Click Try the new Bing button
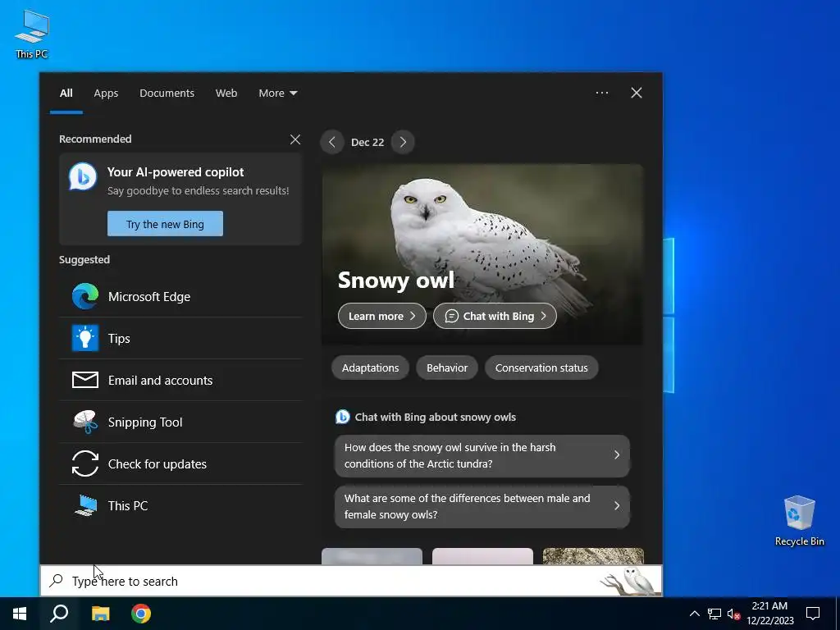840x630 pixels. click(165, 224)
